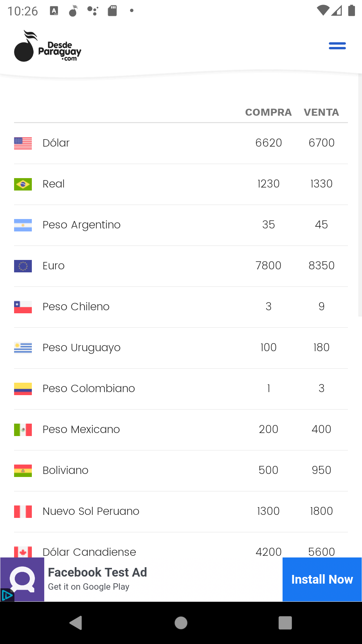Image resolution: width=362 pixels, height=644 pixels.
Task: Select the United States flag icon
Action: pyautogui.click(x=23, y=143)
